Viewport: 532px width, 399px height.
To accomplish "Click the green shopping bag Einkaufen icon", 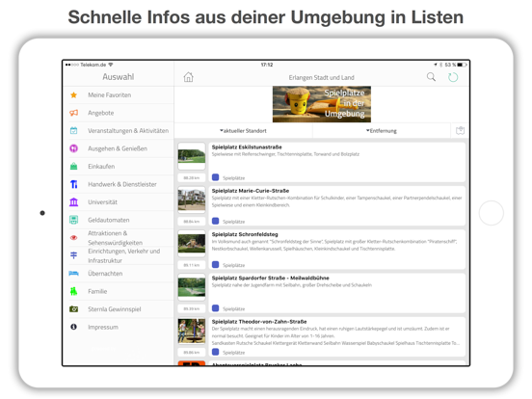I will coord(73,166).
